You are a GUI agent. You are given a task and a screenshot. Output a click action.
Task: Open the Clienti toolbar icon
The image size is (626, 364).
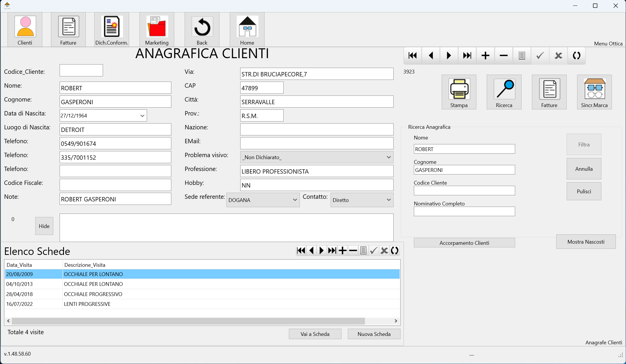pyautogui.click(x=25, y=30)
